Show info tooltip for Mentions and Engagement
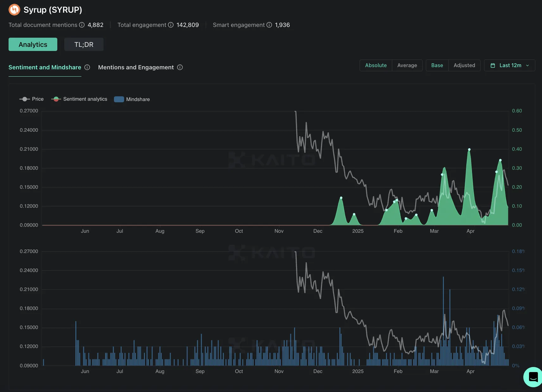The height and width of the screenshot is (392, 542). (180, 67)
